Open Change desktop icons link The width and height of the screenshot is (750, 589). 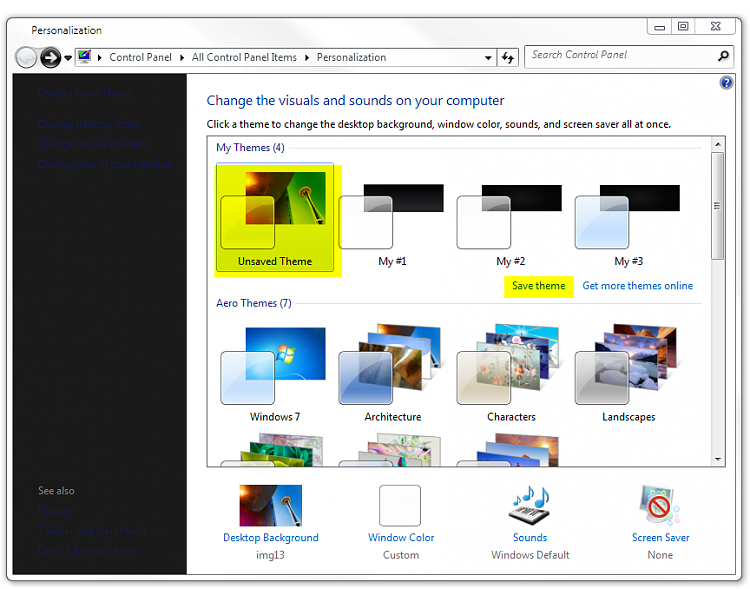coord(89,125)
